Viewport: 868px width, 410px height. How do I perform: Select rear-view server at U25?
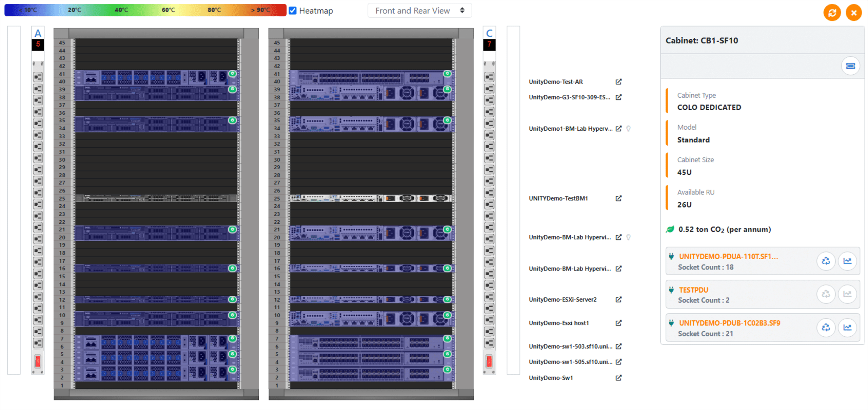[371, 198]
